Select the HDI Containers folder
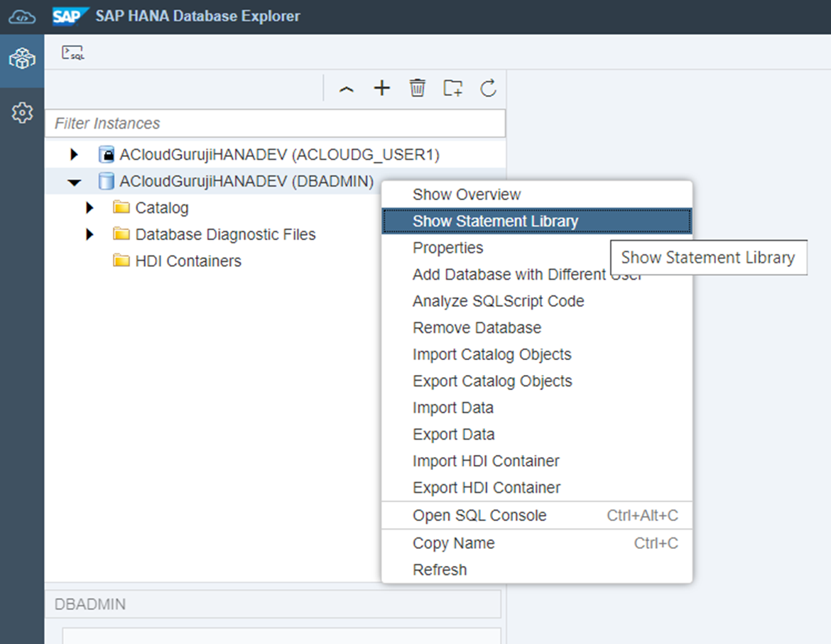The height and width of the screenshot is (644, 831). 188,261
